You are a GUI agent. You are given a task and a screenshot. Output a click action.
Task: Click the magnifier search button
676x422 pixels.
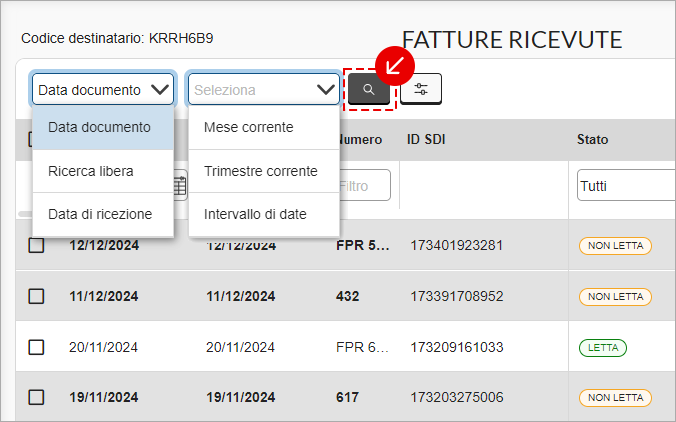(x=369, y=89)
